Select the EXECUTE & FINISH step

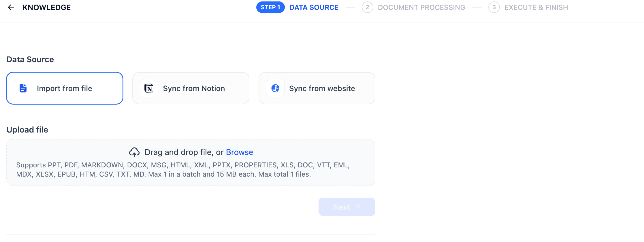(x=536, y=7)
